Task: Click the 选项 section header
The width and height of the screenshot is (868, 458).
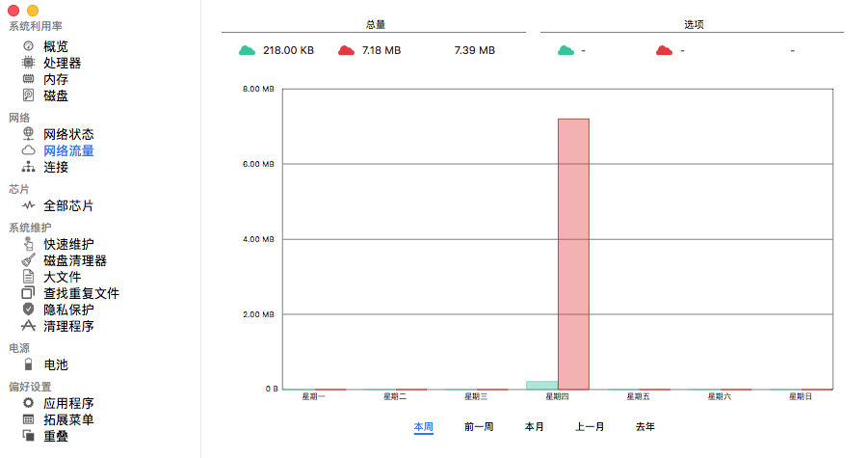Action: (x=694, y=24)
